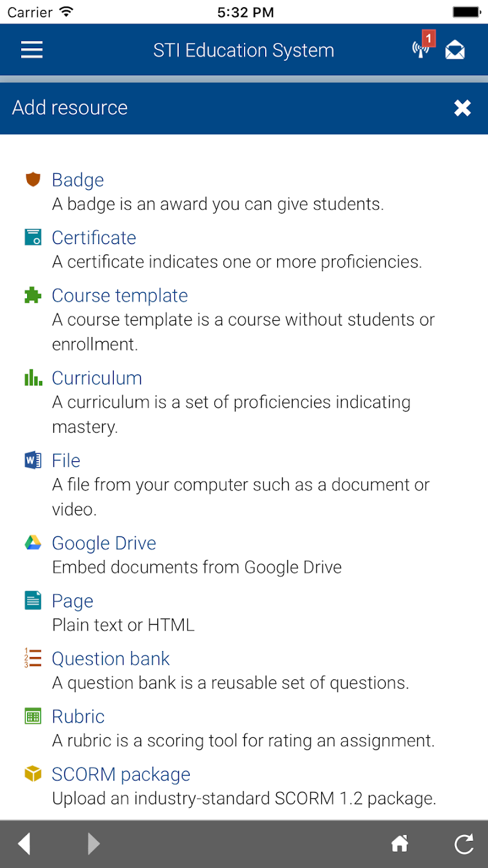Go forward with the right arrow
The image size is (488, 868).
pos(93,844)
